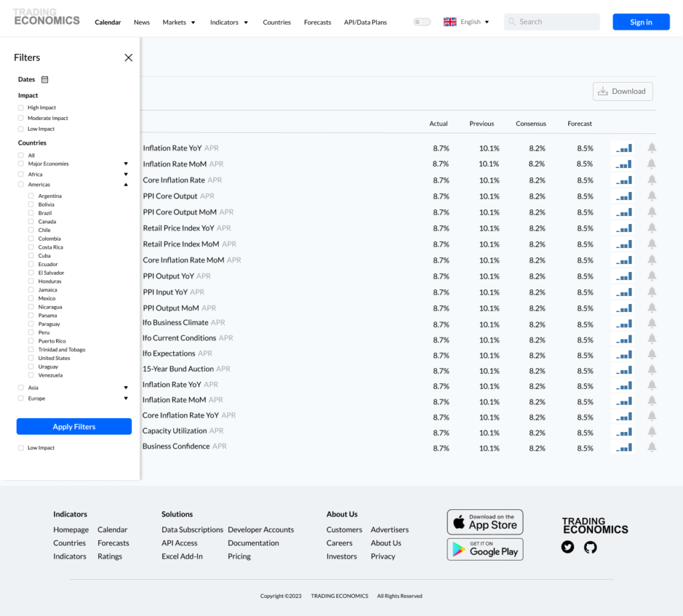Viewport: 683px width, 616px height.
Task: Click into the Search input field
Action: [552, 22]
